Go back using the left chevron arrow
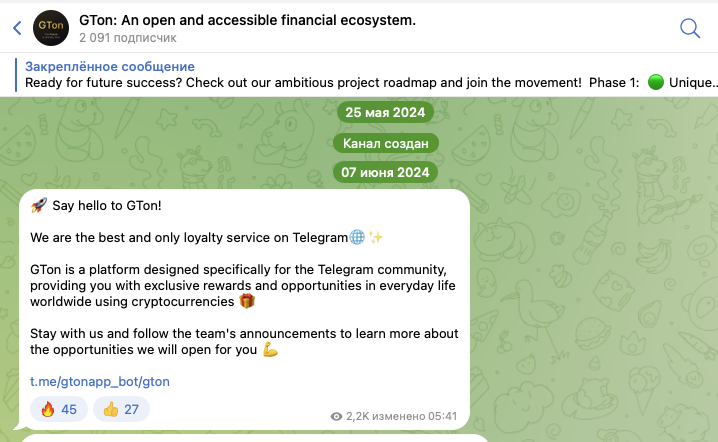The image size is (718, 442). (x=17, y=28)
